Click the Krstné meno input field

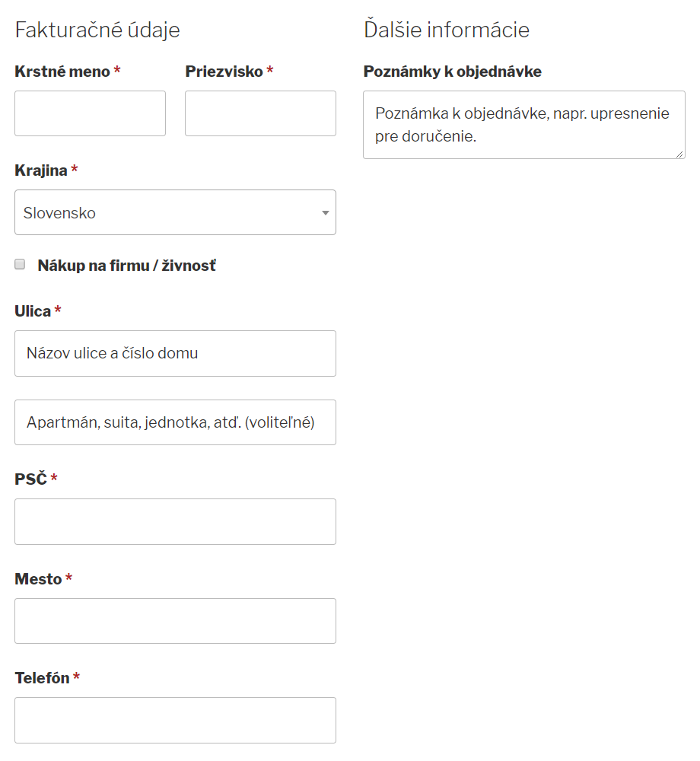pos(90,113)
